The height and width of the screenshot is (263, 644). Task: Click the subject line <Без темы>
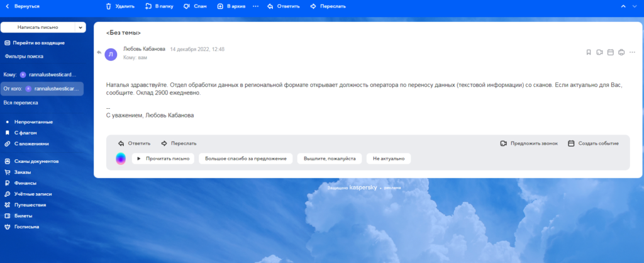pos(123,33)
